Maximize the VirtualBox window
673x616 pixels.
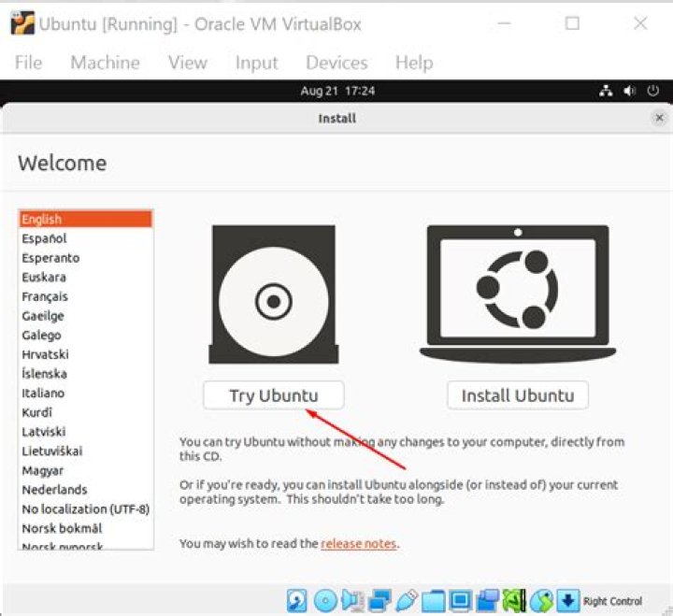point(572,23)
